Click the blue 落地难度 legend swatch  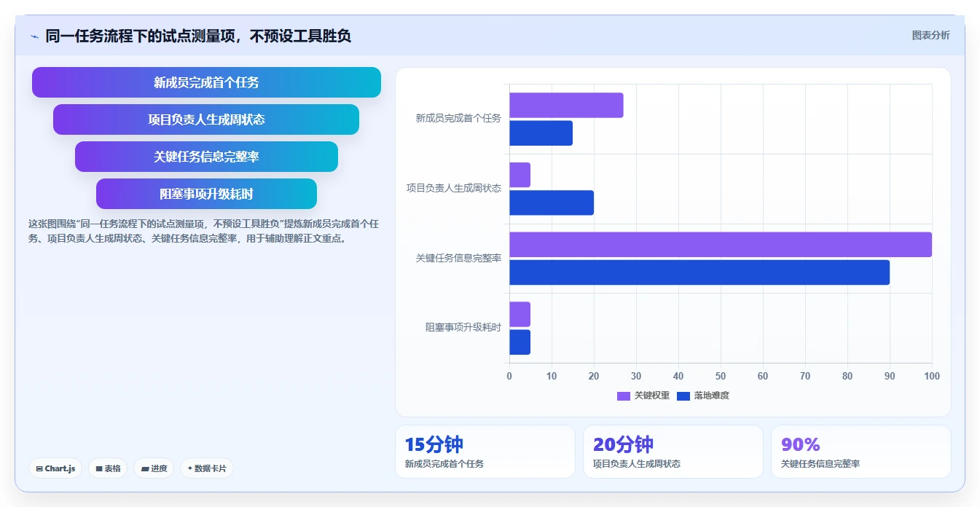pyautogui.click(x=683, y=396)
